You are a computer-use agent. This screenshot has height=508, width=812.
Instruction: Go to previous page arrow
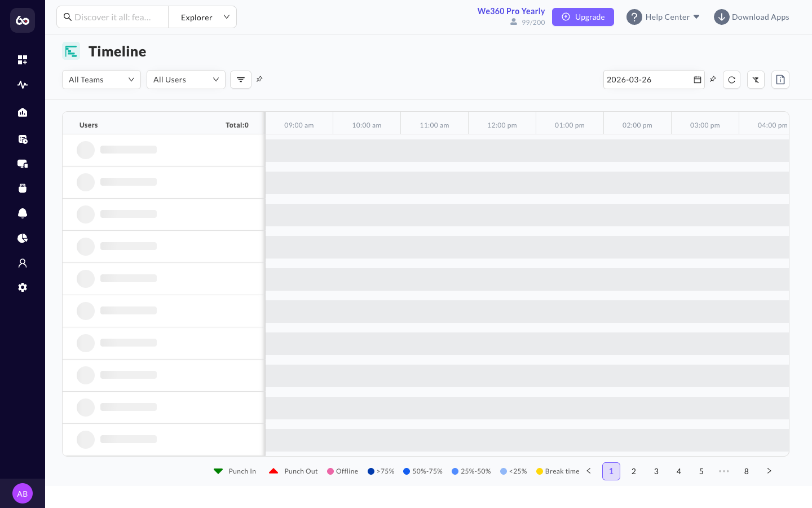589,471
